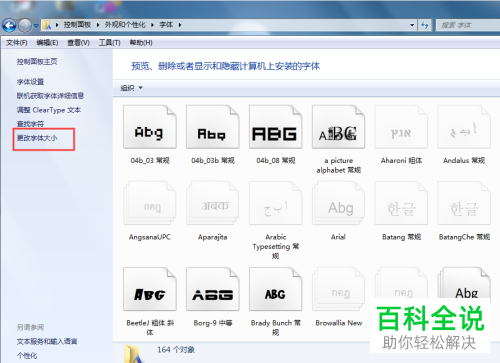Open the 工具(T) menu
Screen dimensions: 500x363
[x=109, y=43]
